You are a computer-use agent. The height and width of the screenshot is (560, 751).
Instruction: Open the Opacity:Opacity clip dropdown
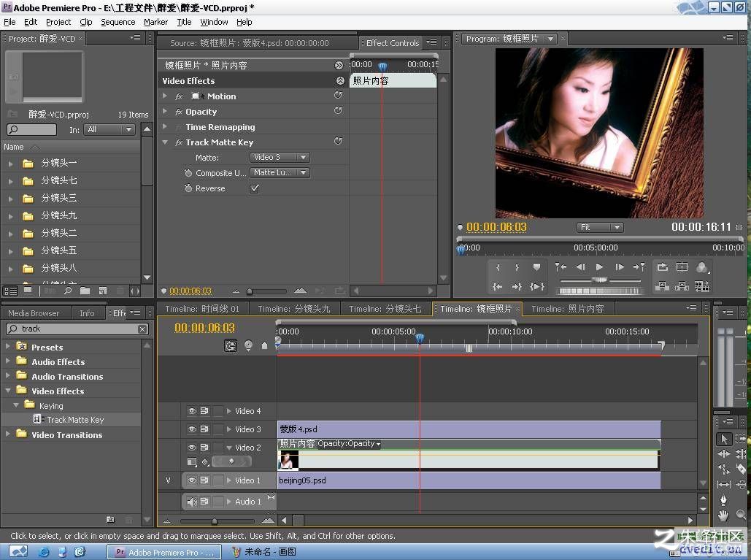click(349, 444)
